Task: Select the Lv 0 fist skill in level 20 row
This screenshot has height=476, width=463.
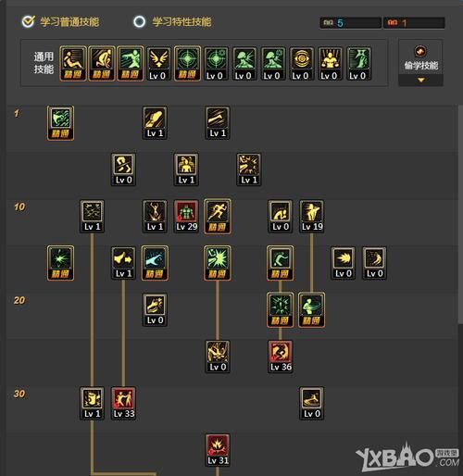Action: 155,310
